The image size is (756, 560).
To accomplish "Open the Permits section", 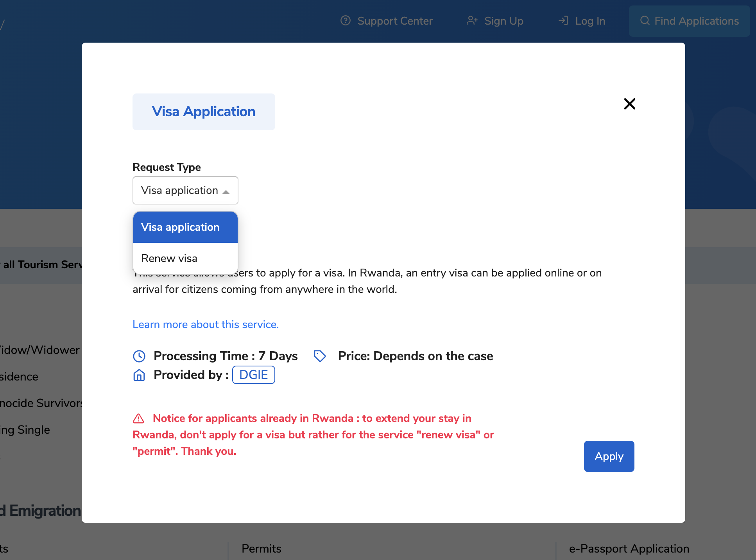I will pos(261,549).
